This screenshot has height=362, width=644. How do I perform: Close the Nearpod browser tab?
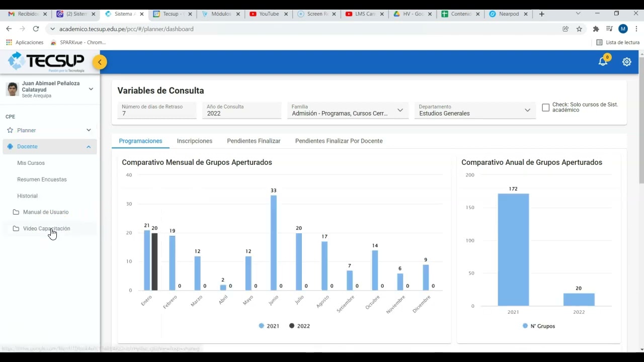point(526,14)
